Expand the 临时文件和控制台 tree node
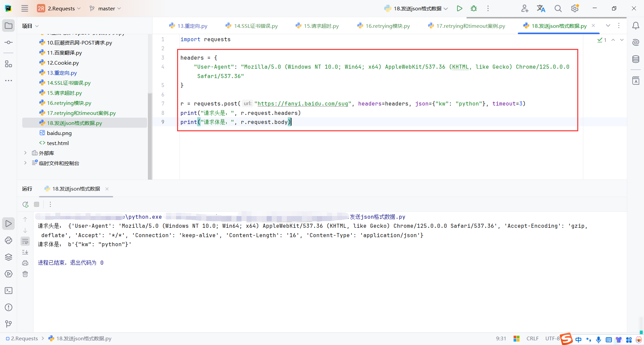This screenshot has width=644, height=345. (25, 163)
